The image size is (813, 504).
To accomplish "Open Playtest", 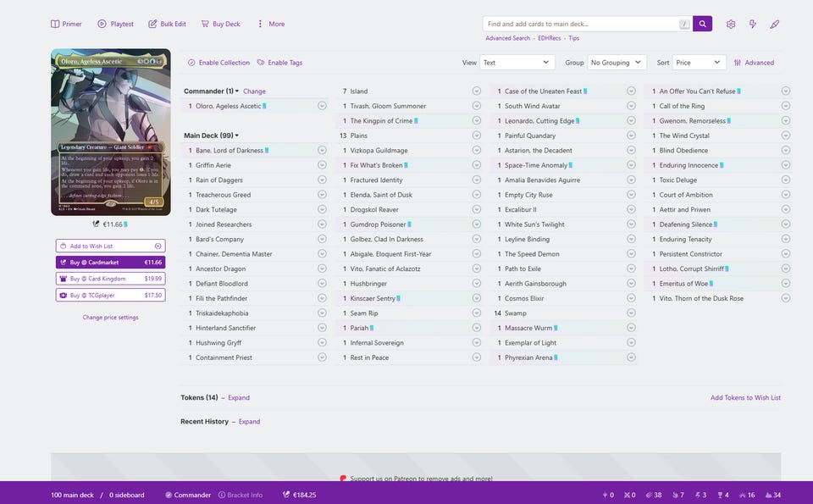I will (x=116, y=24).
